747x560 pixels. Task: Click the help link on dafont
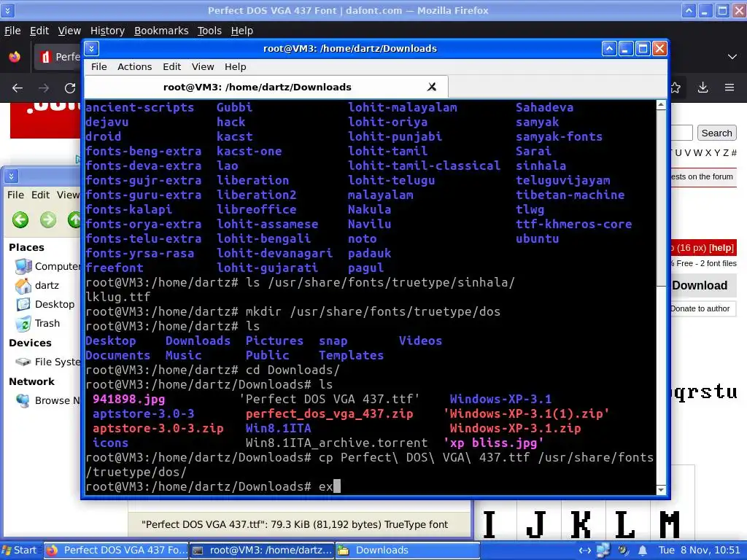[x=721, y=248]
